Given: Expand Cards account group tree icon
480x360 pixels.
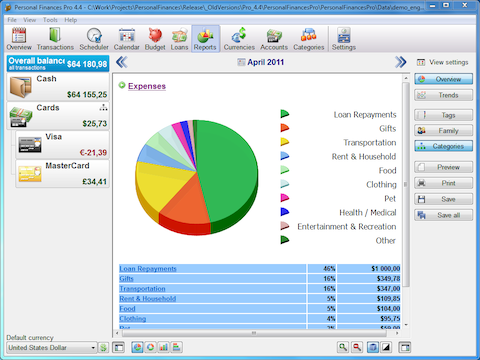Looking at the screenshot, I should pyautogui.click(x=103, y=107).
